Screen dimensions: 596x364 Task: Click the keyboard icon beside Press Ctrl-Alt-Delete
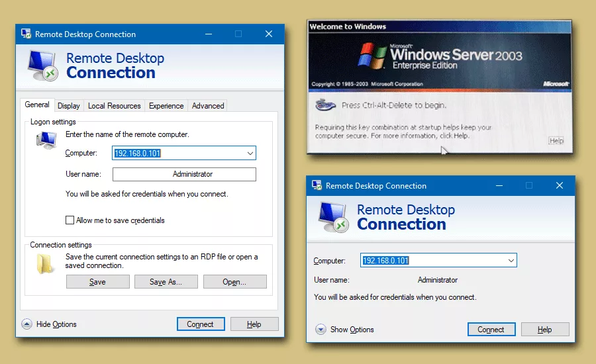coord(324,105)
